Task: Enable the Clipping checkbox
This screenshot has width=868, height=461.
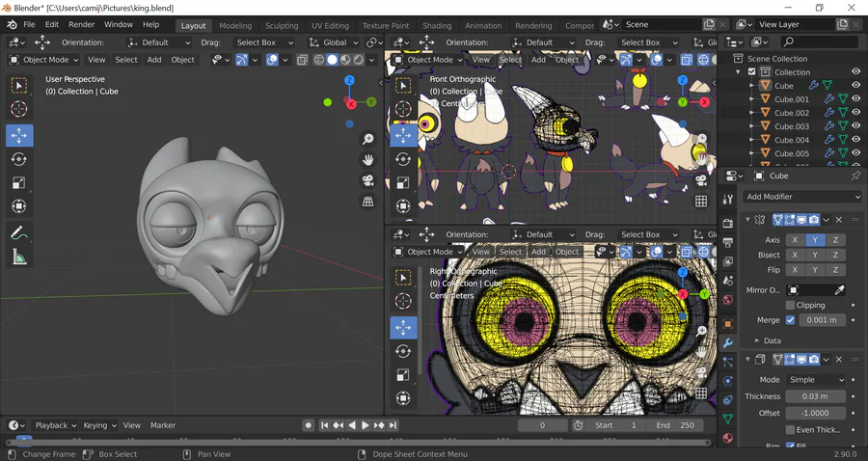Action: 790,305
